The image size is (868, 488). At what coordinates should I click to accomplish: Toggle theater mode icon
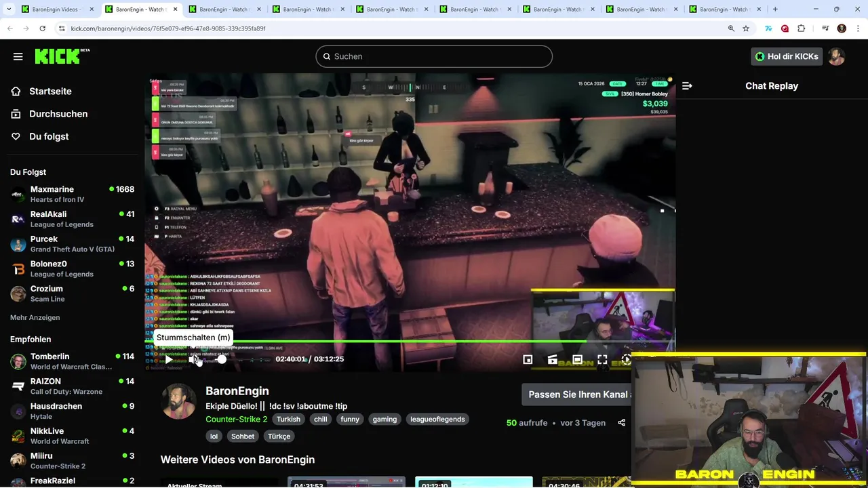click(577, 359)
